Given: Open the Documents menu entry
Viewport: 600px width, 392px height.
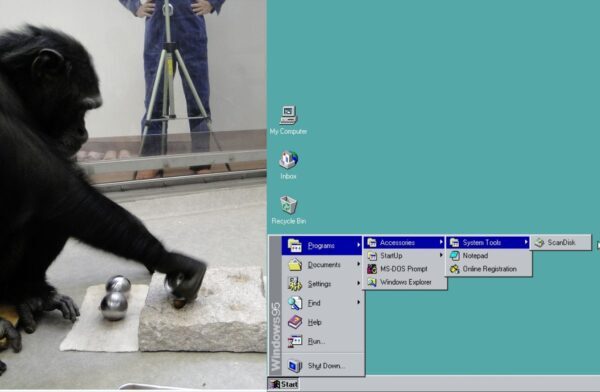Looking at the screenshot, I should click(x=322, y=265).
